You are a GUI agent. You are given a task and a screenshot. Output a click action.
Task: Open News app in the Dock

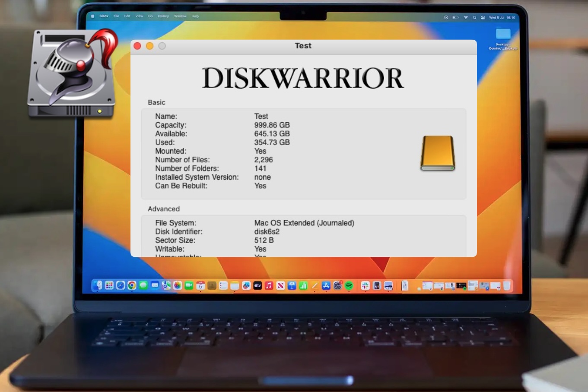click(280, 285)
